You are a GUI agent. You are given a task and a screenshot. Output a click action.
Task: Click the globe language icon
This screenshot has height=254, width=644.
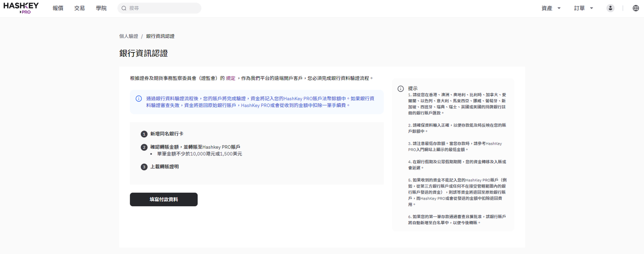[636, 8]
